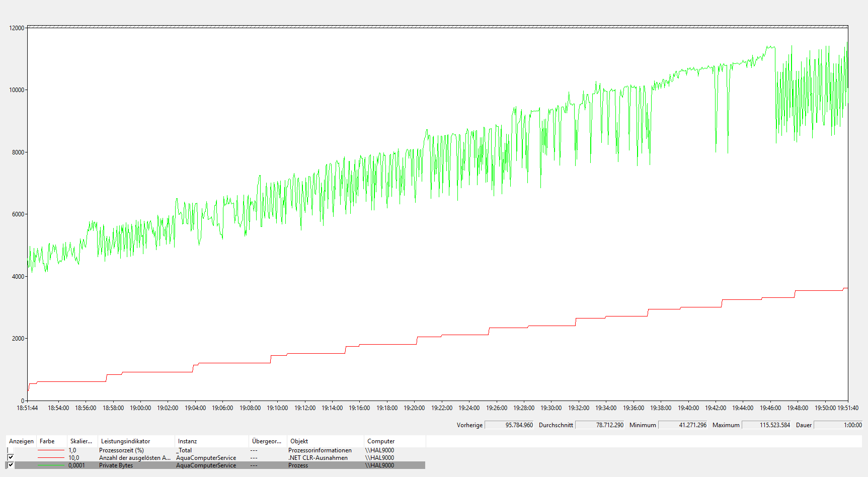This screenshot has width=868, height=477.
Task: Click the hatched time range bar above graph
Action: tap(437, 26)
